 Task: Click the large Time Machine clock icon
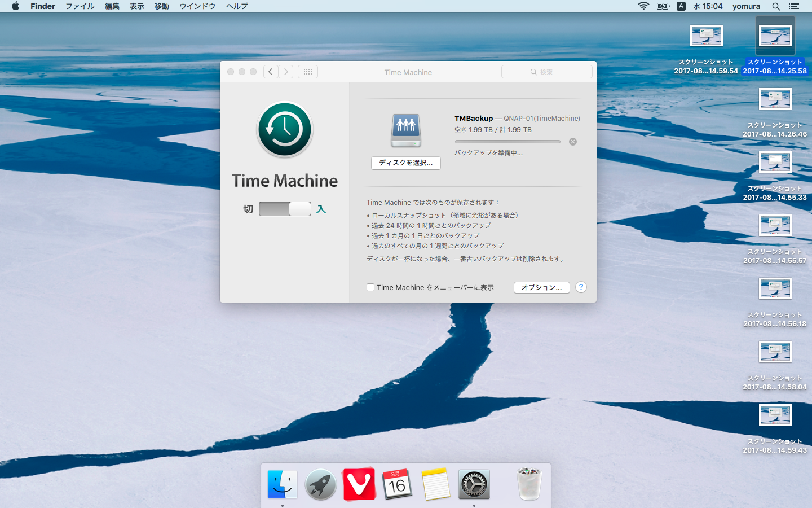click(285, 129)
